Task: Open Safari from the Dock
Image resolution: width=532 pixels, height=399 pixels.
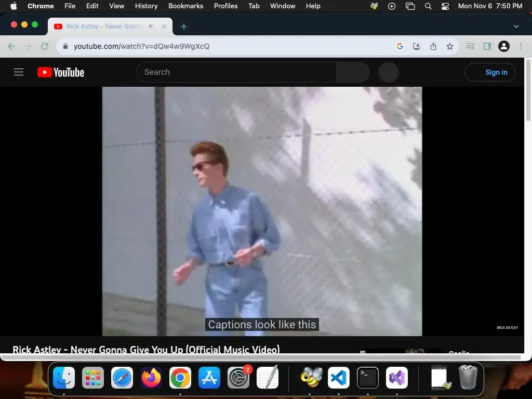Action: (122, 378)
